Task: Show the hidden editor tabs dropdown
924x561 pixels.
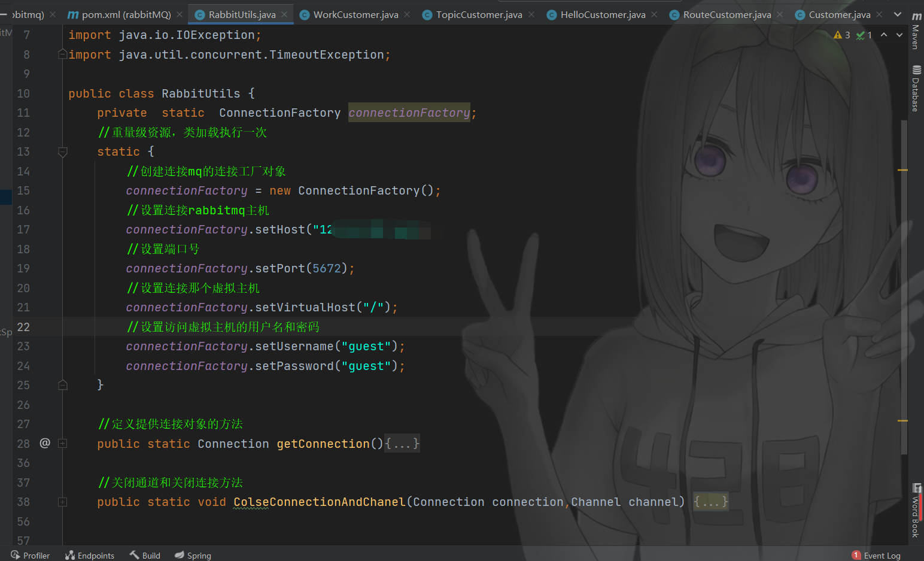Action: point(898,14)
